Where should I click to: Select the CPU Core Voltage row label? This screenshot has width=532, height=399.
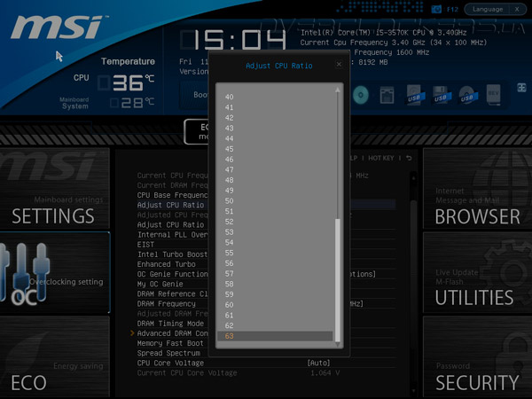coord(170,363)
